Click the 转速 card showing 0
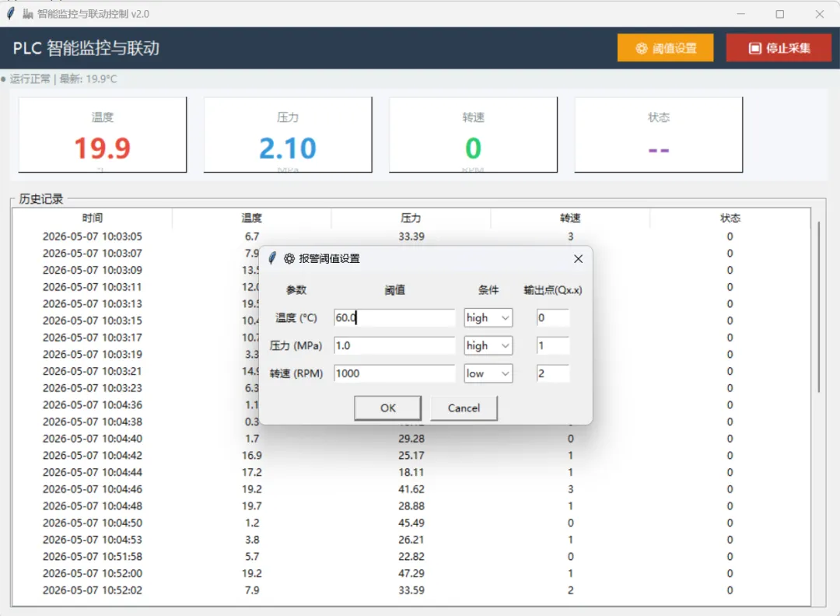 473,135
